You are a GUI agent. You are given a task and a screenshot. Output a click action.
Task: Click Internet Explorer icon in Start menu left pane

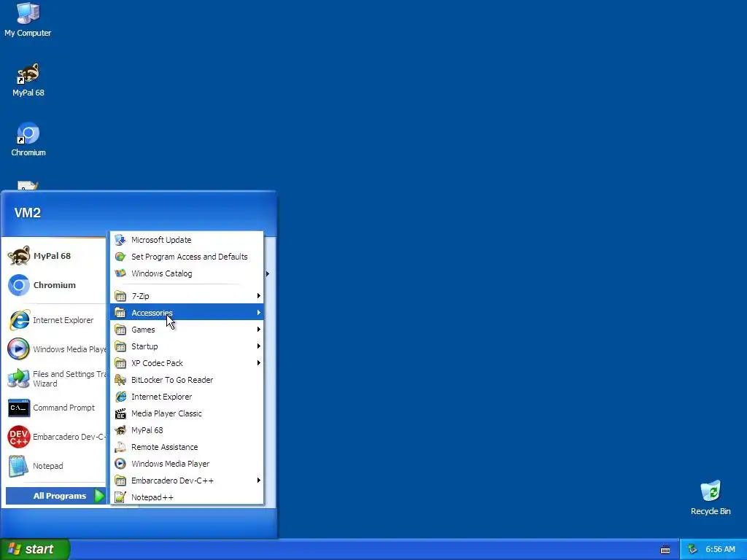point(19,320)
